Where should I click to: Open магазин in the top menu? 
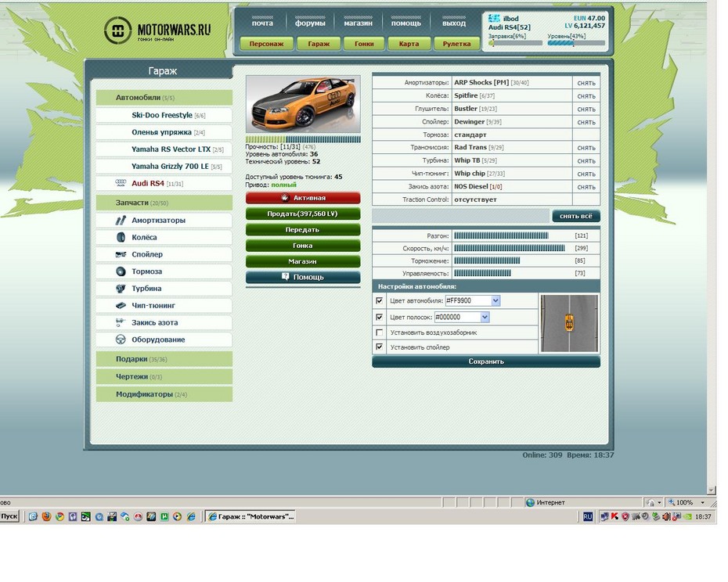coord(358,23)
